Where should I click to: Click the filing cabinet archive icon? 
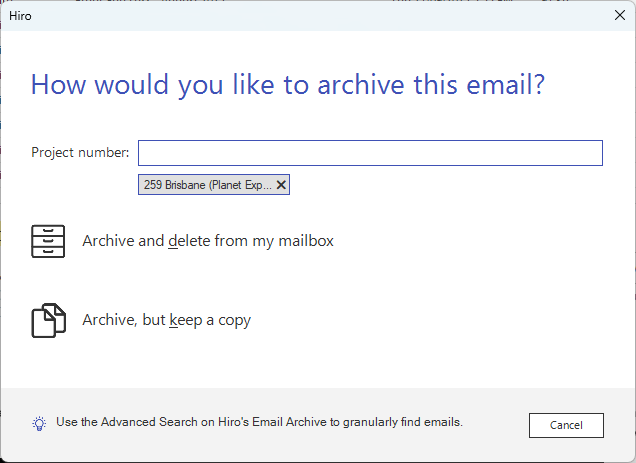pyautogui.click(x=48, y=241)
